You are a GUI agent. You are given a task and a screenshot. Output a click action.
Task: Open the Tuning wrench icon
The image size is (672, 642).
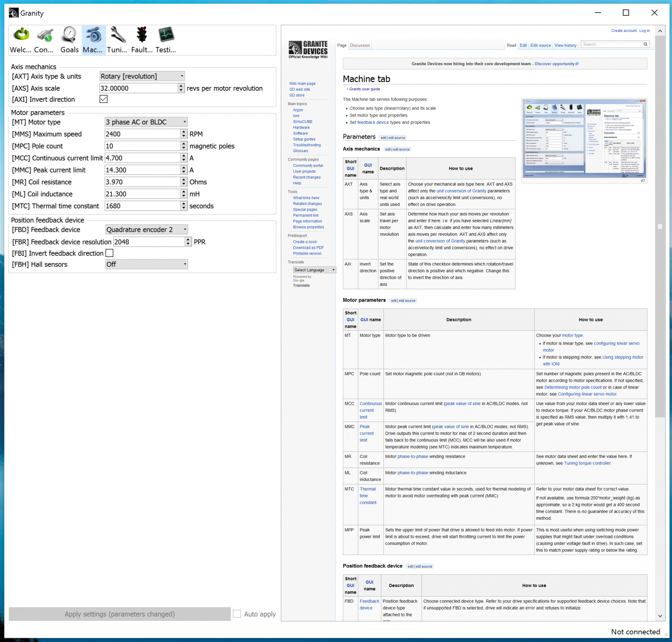[x=118, y=40]
